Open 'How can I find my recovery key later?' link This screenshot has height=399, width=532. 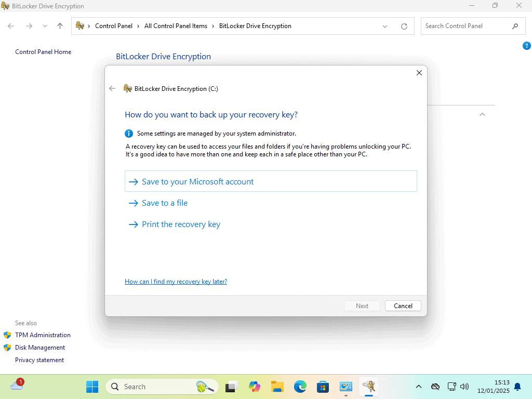(x=176, y=282)
